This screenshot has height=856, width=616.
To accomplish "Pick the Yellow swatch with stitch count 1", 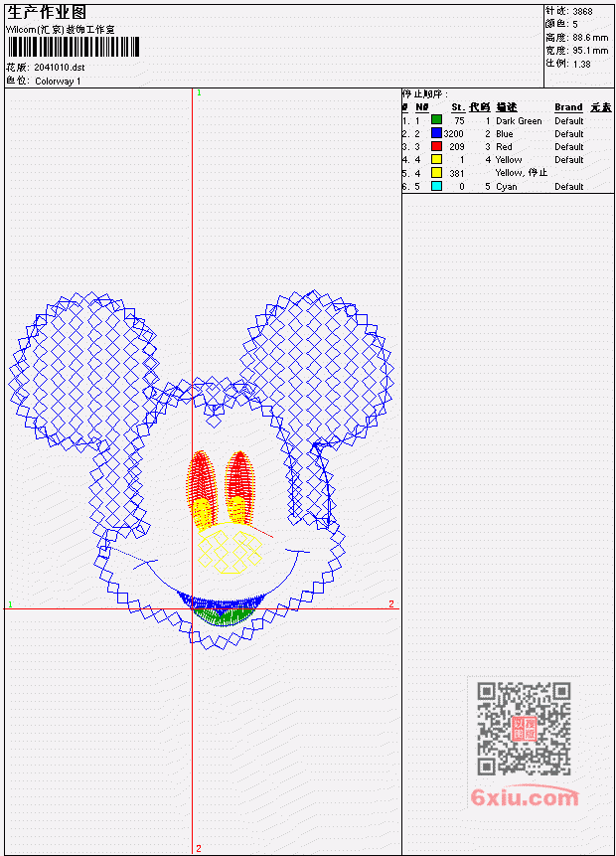I will (x=436, y=159).
